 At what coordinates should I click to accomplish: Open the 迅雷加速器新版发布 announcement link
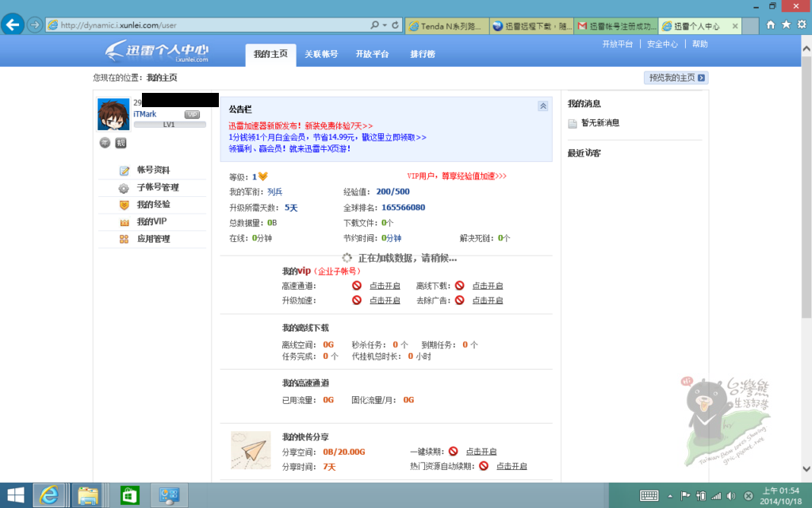point(301,126)
